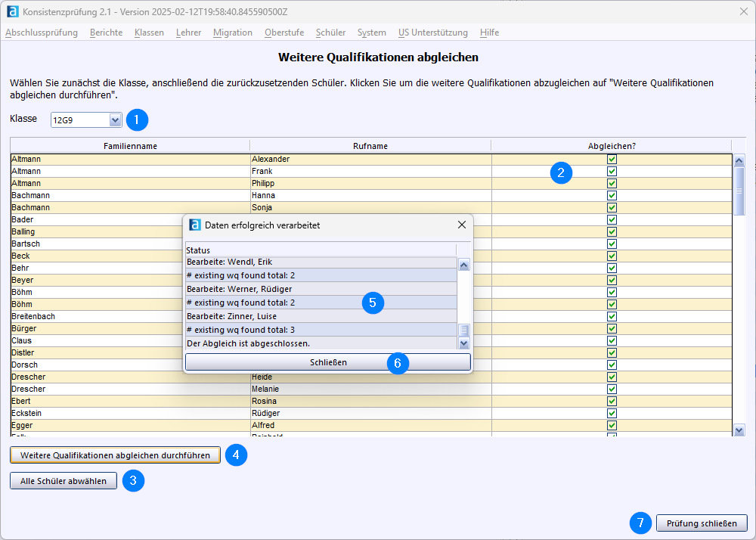Uncheck Abgleichen for Altmann Philipp

(x=612, y=183)
